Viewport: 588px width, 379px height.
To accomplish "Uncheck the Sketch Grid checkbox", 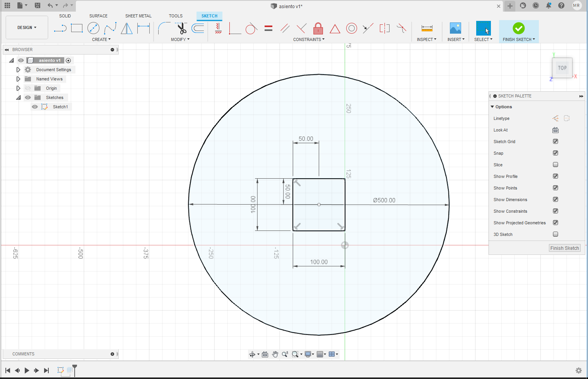I will 556,142.
